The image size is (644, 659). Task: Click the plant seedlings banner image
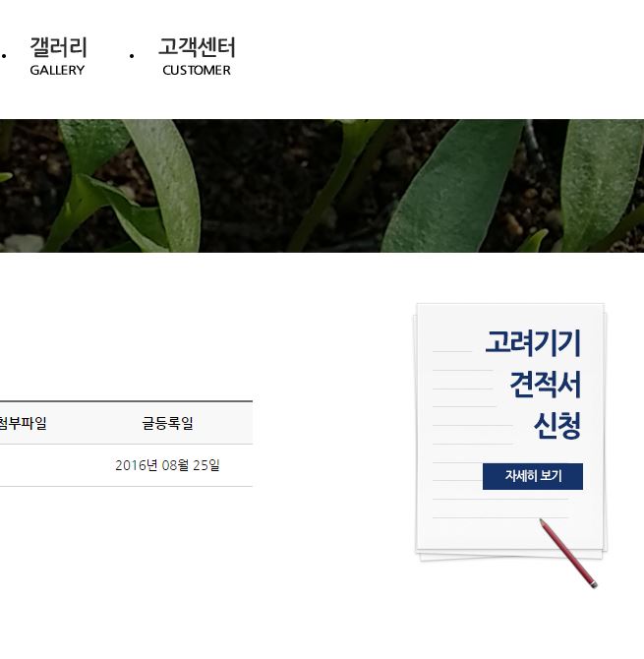coord(322,186)
